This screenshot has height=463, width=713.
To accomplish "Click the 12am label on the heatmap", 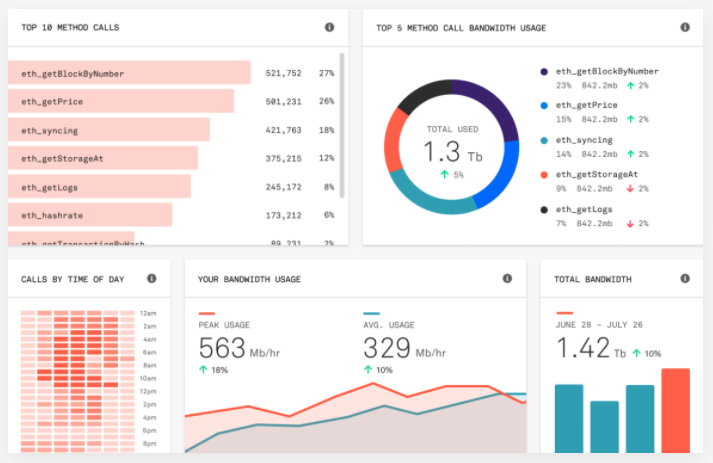I will pos(148,313).
